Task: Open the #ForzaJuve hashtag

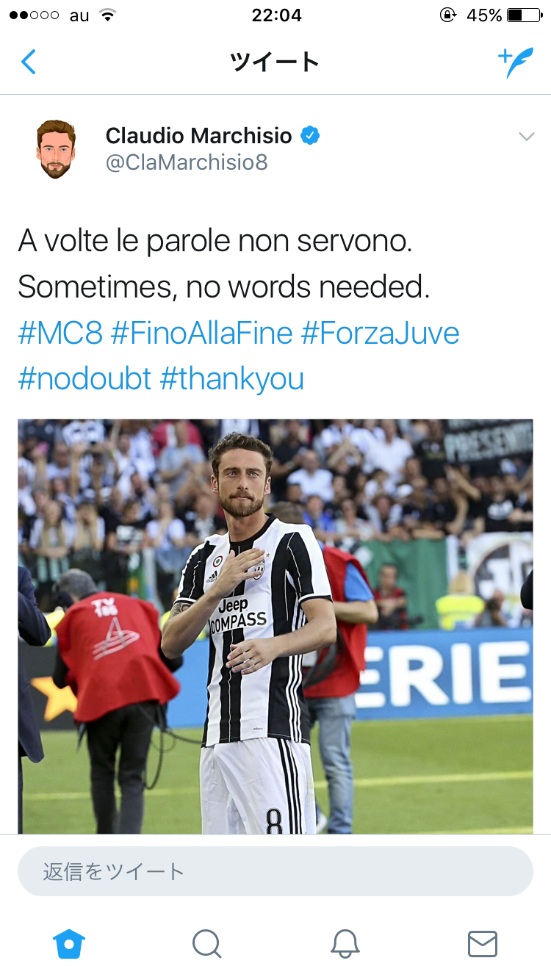Action: tap(380, 334)
